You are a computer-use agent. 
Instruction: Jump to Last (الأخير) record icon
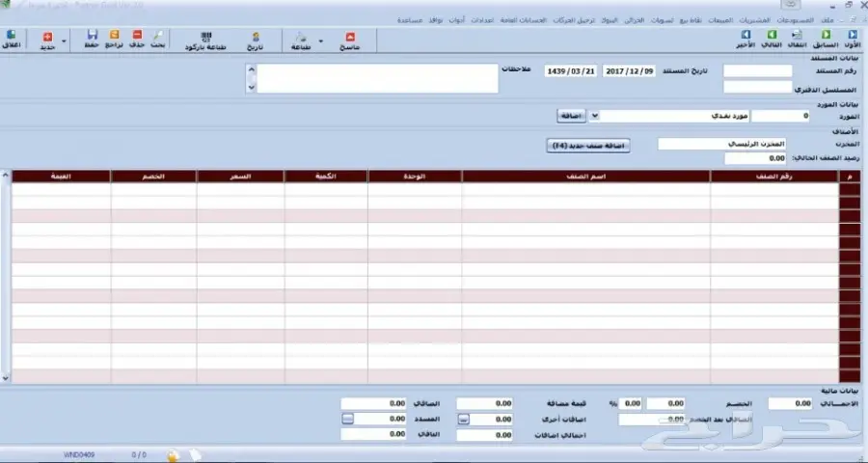point(746,36)
